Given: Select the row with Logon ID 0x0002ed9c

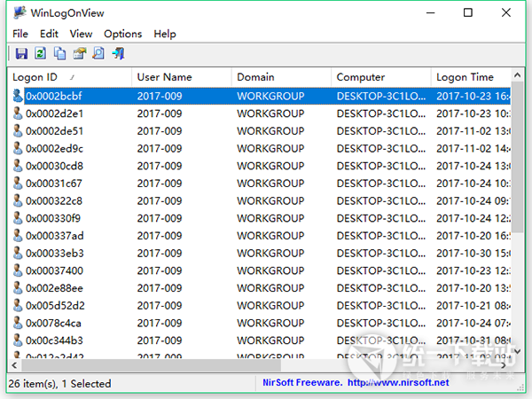Looking at the screenshot, I should [x=260, y=148].
